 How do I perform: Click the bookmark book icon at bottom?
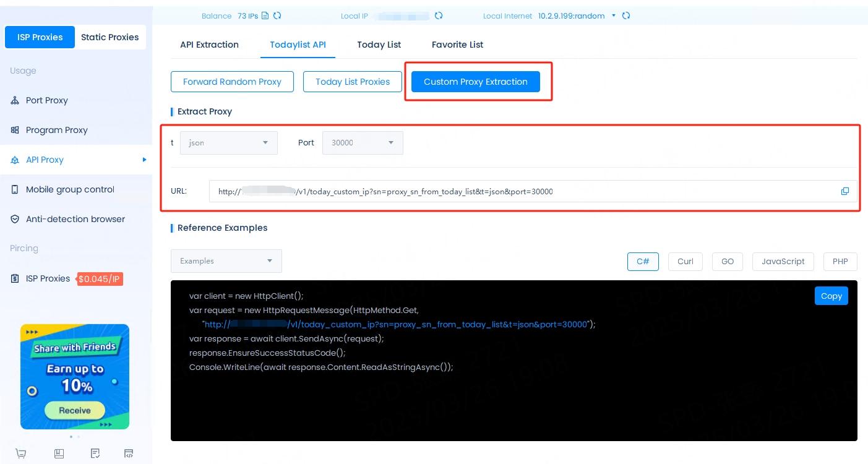59,453
